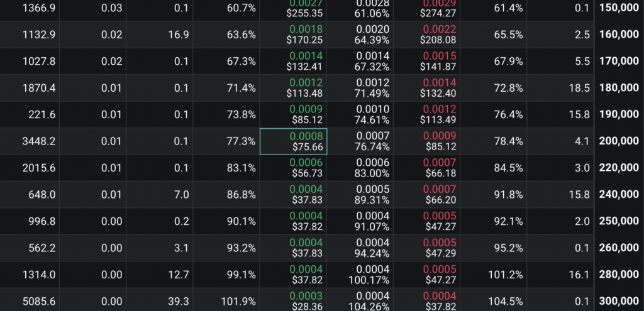Click the 39.3 volume cell
Image resolution: width=644 pixels, height=311 pixels.
[179, 302]
